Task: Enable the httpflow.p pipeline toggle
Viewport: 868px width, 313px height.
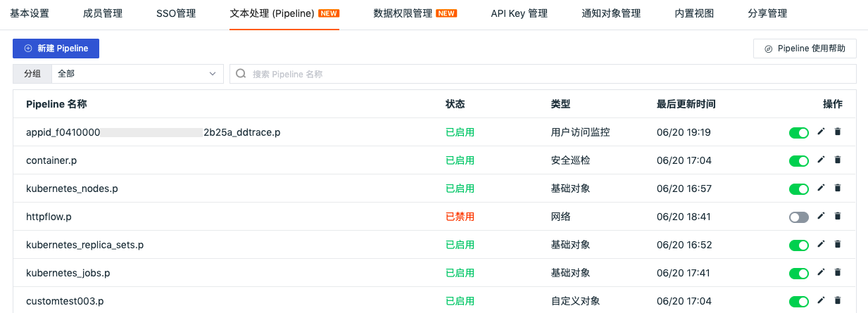Action: 799,217
